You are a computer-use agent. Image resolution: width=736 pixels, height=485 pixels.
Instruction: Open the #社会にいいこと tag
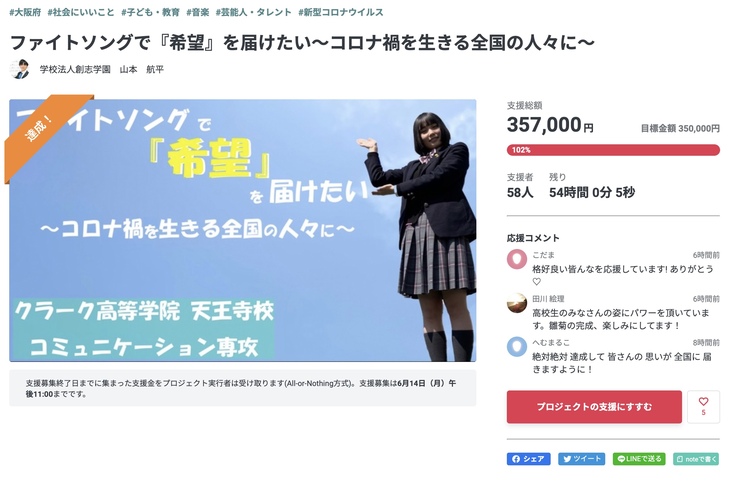click(x=81, y=12)
